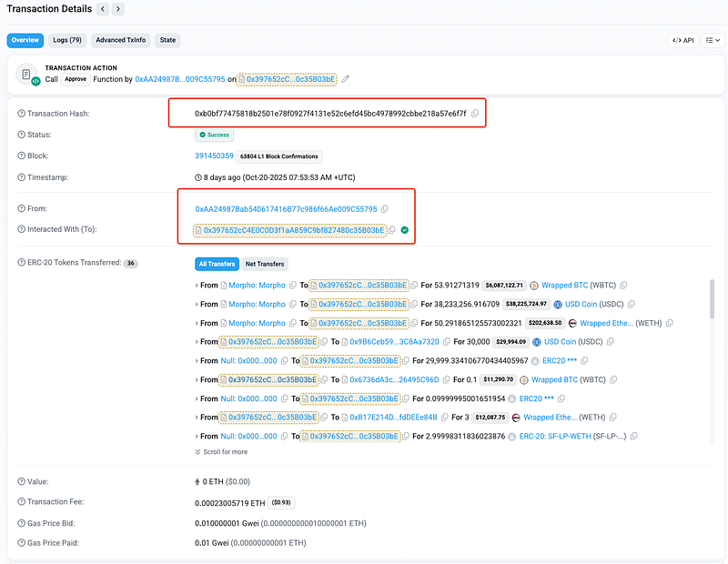Screen dimensions: 728x564
Task: Click the pencil edit icon in Transaction Action
Action: pos(346,79)
